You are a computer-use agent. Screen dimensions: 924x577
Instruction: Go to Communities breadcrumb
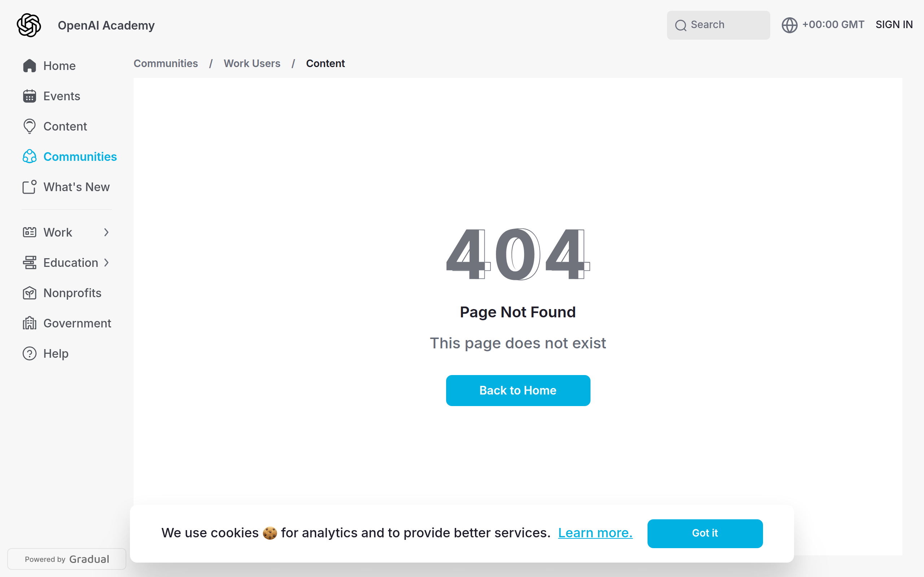click(166, 63)
